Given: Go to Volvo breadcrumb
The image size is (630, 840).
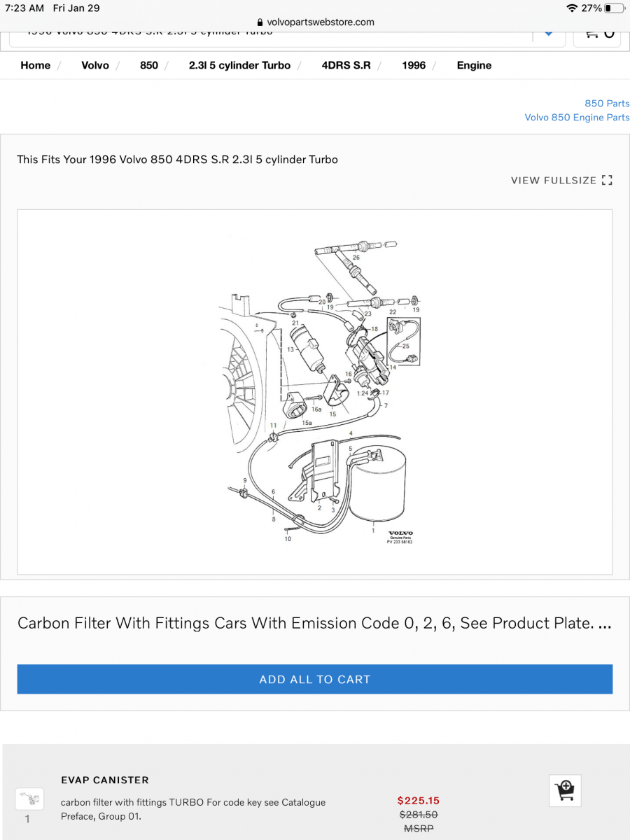Looking at the screenshot, I should tap(95, 65).
